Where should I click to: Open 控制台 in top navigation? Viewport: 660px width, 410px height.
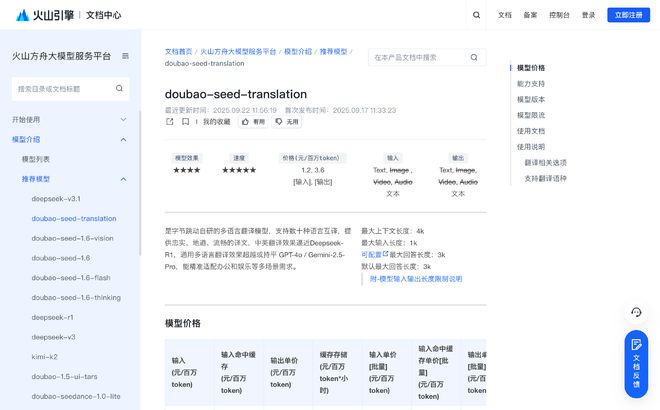(x=559, y=15)
